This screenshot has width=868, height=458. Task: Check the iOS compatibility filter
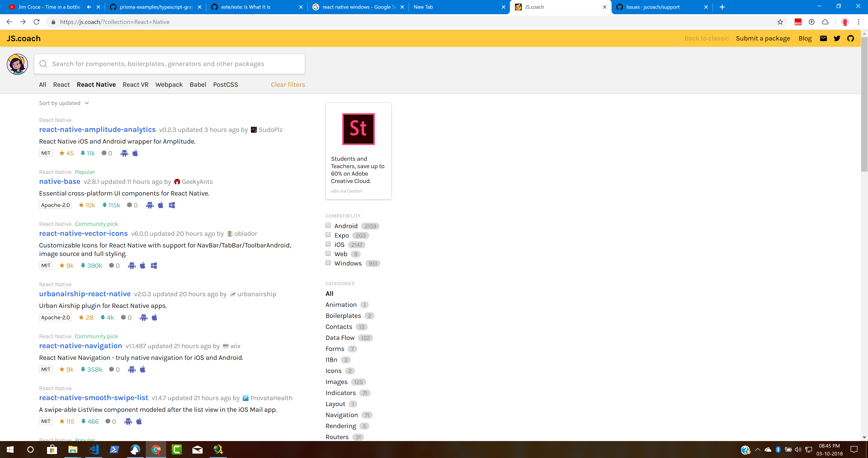pyautogui.click(x=328, y=244)
